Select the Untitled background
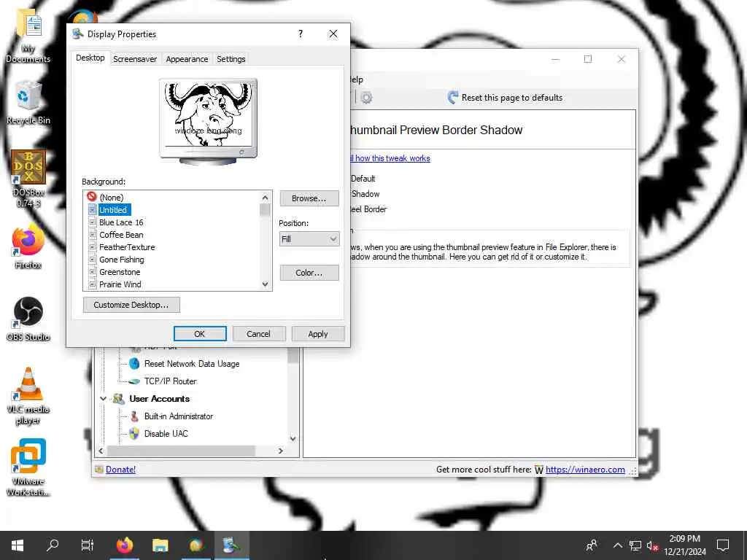Viewport: 747px width, 560px height. click(x=113, y=209)
